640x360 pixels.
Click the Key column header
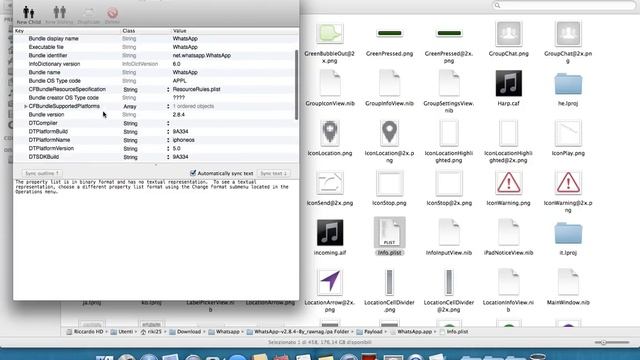(x=67, y=31)
